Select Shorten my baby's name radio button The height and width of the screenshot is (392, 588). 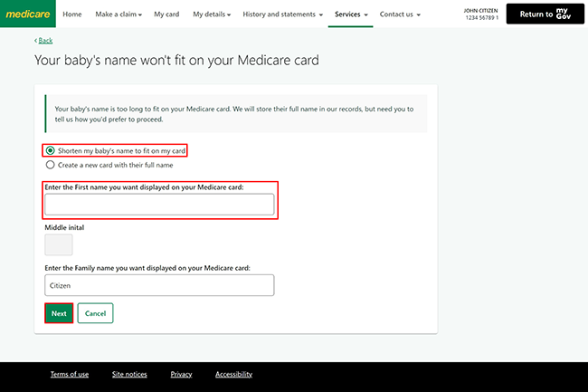click(50, 151)
